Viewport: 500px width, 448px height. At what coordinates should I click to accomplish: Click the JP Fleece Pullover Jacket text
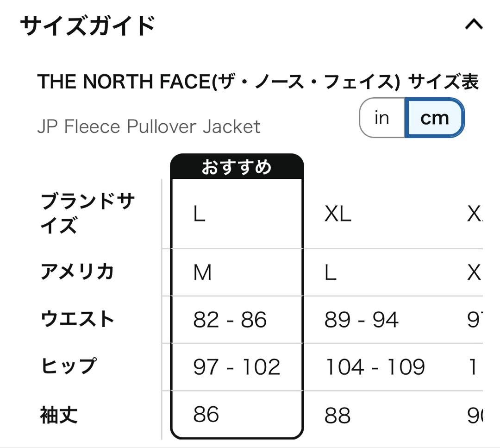click(x=149, y=126)
